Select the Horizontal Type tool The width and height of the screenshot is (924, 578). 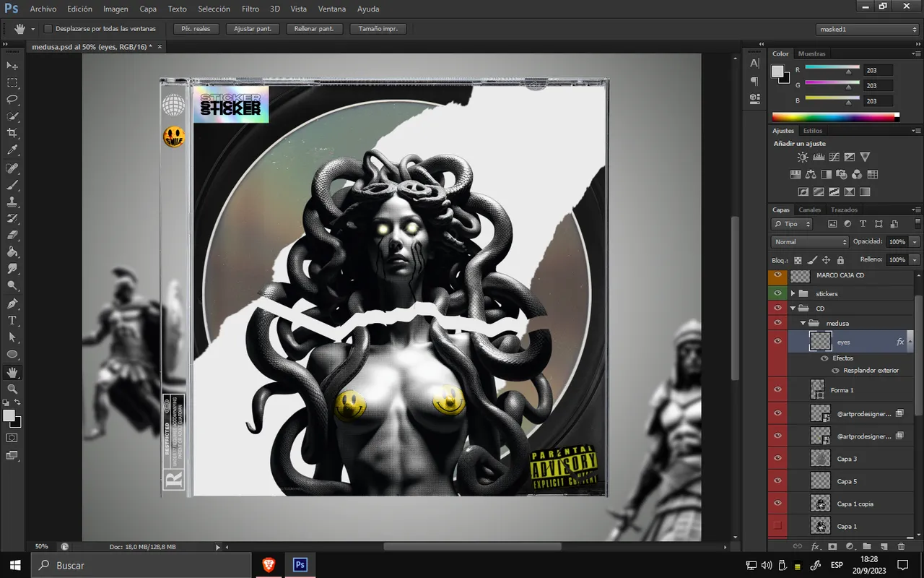pyautogui.click(x=12, y=320)
